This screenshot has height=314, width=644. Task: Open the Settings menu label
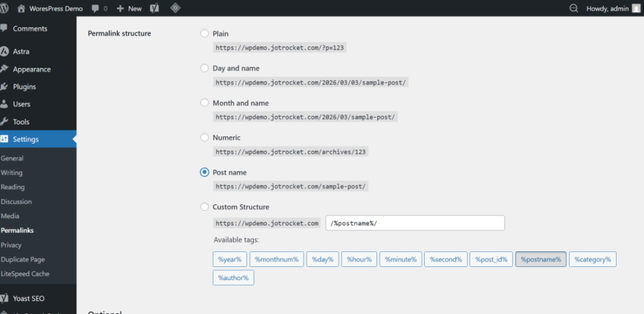coord(25,139)
